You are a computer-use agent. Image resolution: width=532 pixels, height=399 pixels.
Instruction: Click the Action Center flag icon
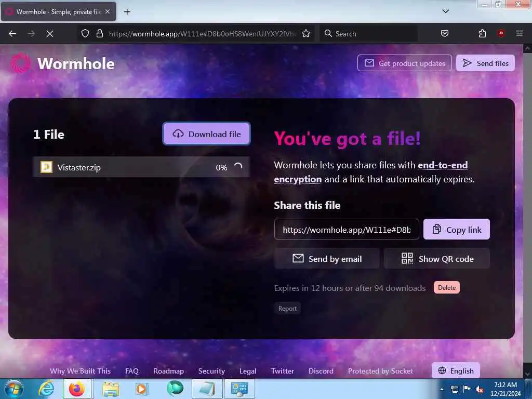[x=467, y=389]
